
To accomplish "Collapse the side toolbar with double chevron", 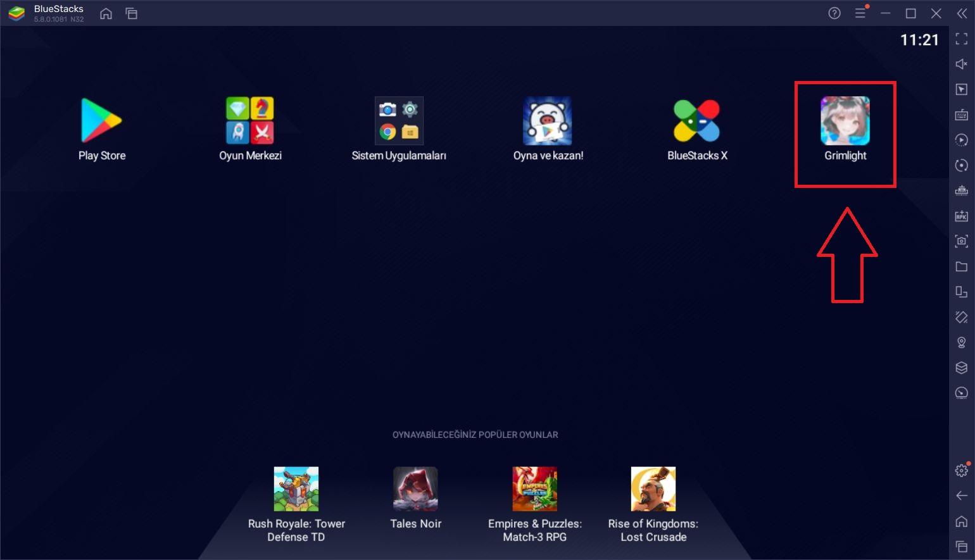I will pos(962,13).
